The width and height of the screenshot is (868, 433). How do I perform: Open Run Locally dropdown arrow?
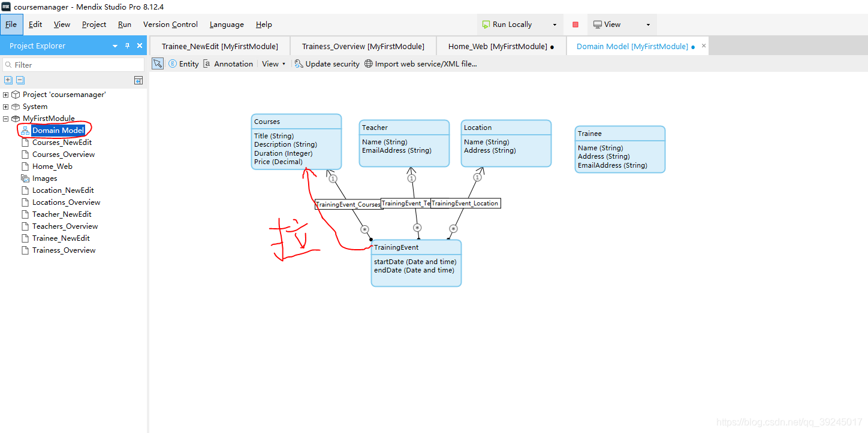(x=554, y=25)
